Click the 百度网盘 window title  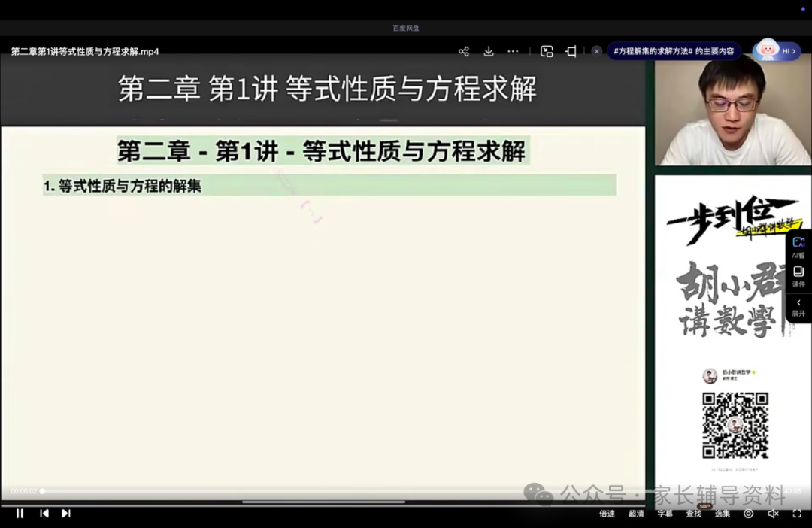pos(405,28)
